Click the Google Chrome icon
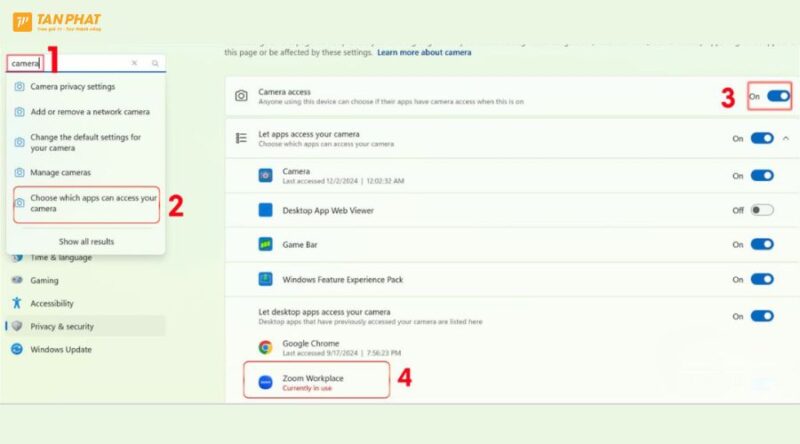Screen dimensions: 800x444 tap(266, 347)
